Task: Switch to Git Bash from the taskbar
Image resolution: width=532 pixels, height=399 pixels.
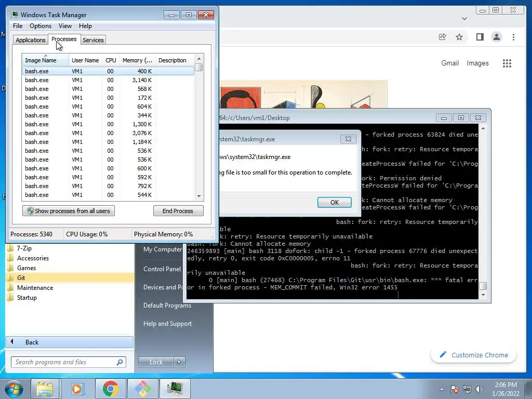Action: coord(142,389)
